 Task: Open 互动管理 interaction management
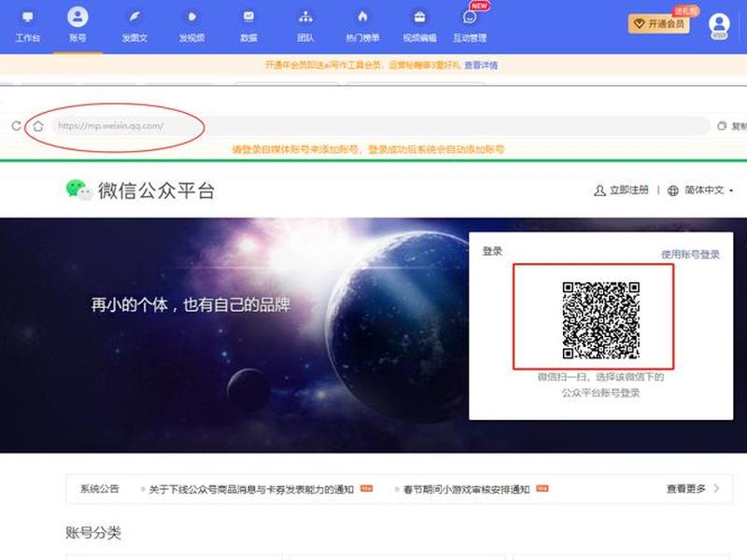point(470,27)
